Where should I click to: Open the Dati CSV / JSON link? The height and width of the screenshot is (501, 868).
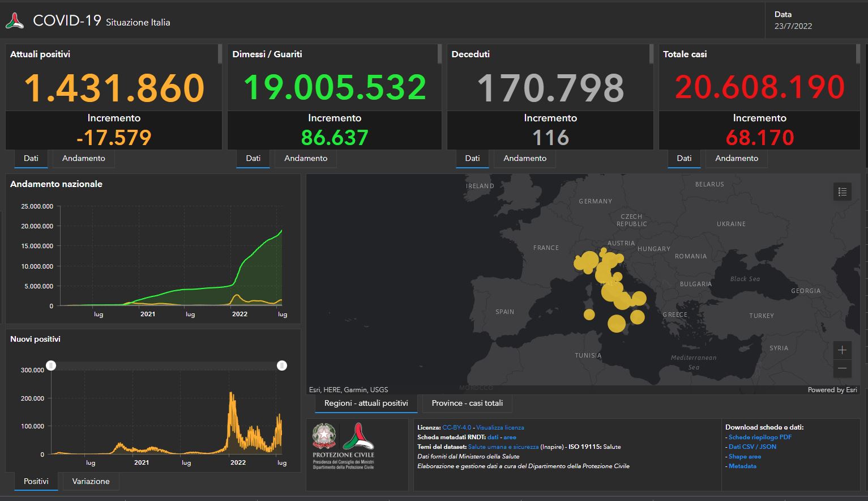click(752, 447)
